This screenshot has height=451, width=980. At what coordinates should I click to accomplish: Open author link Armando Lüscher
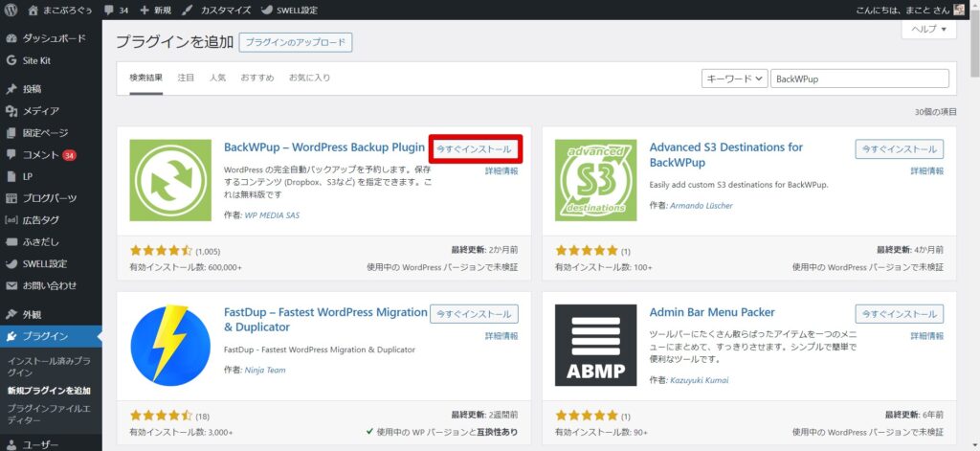702,205
